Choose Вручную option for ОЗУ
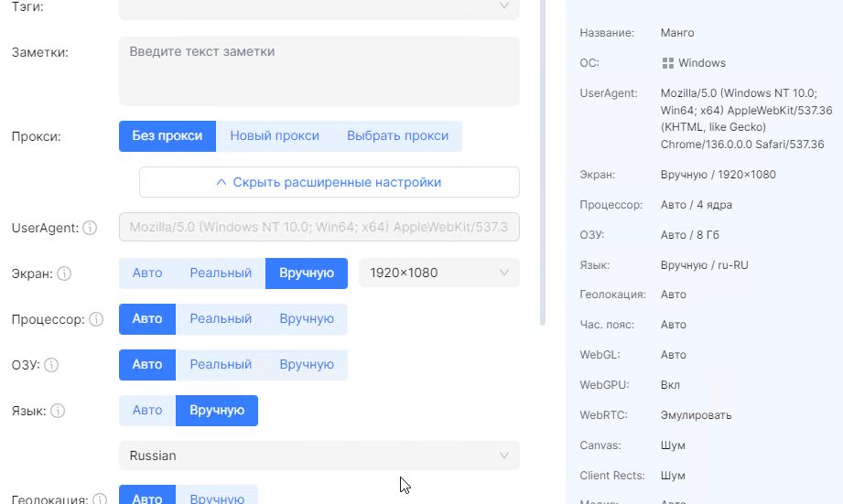The width and height of the screenshot is (843, 504). (307, 364)
